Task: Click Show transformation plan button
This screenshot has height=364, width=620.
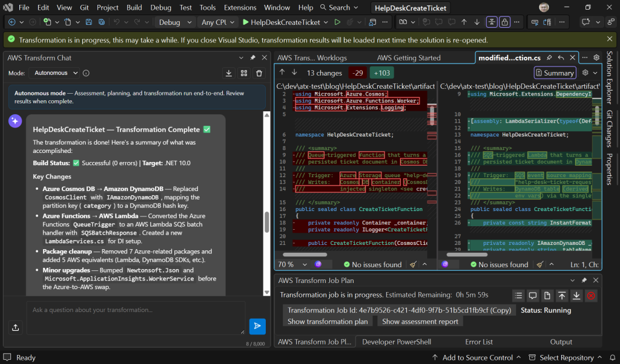Action: coord(328,321)
